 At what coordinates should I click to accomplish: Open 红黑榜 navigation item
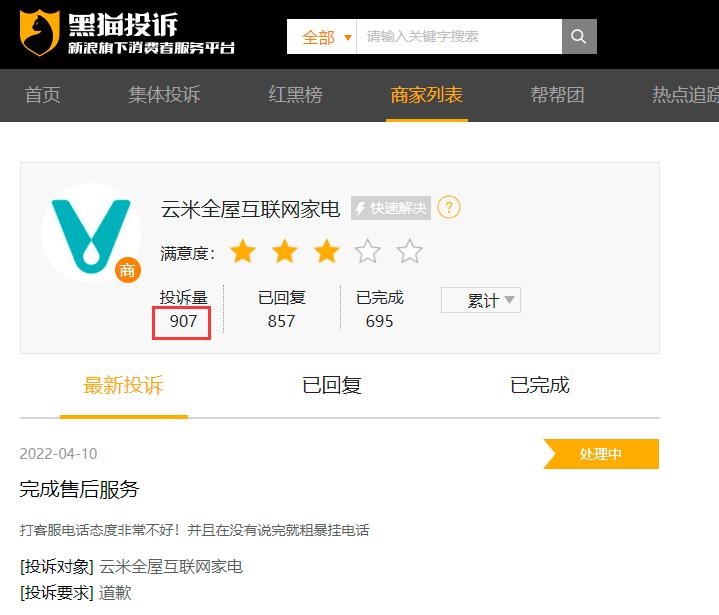296,95
